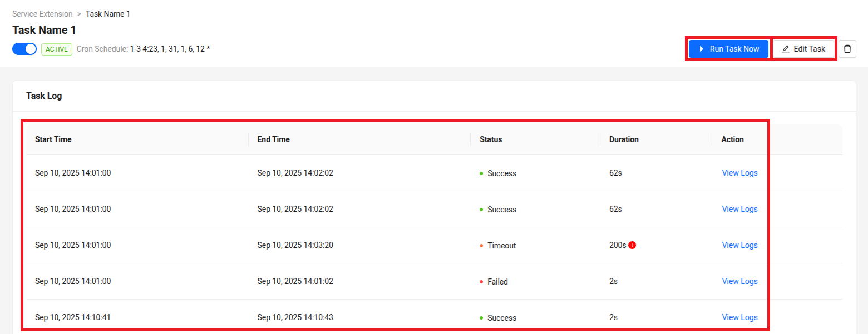Click the start time in Timeout row
The image size is (868, 334).
click(x=73, y=245)
